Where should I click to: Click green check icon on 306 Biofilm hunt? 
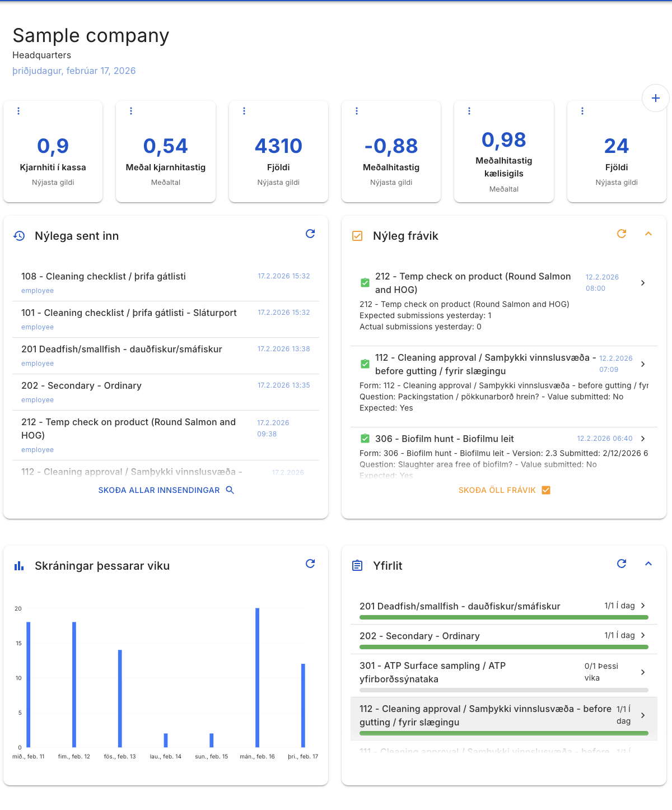365,439
